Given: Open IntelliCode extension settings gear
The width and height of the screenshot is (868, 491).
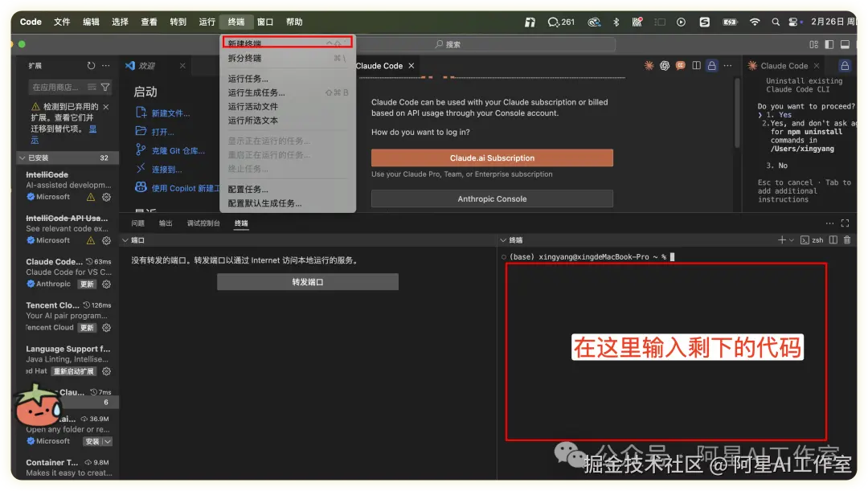Looking at the screenshot, I should pos(106,197).
